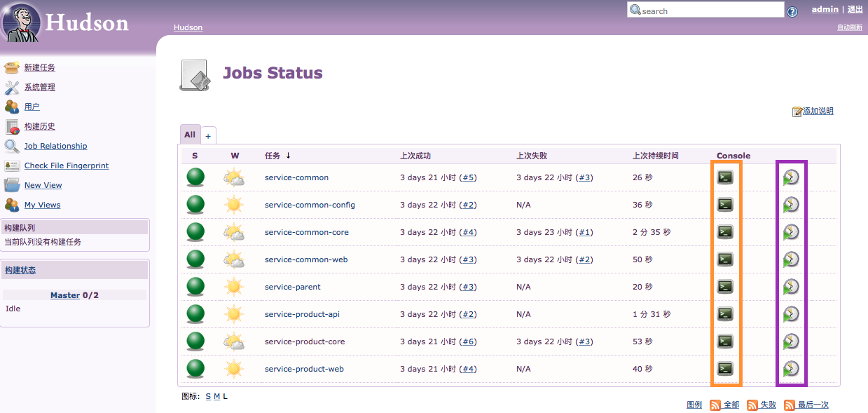Enable 自动刷新 auto refresh
868x413 pixels.
coord(850,27)
